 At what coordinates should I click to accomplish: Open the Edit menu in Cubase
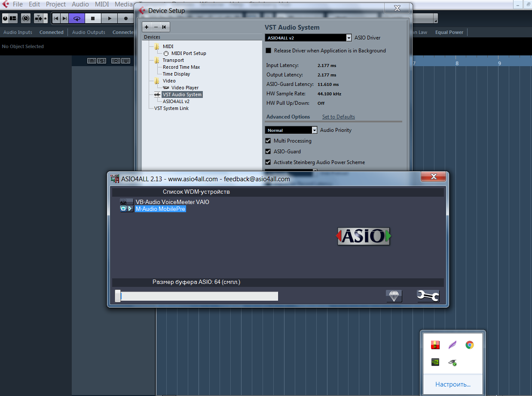pyautogui.click(x=34, y=4)
